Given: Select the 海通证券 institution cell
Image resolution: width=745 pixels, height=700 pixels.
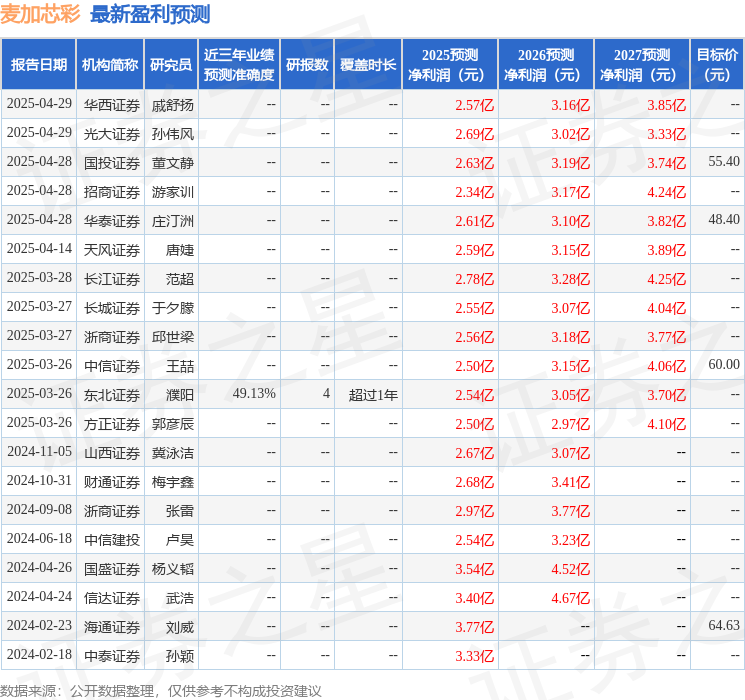Looking at the screenshot, I should point(112,627).
